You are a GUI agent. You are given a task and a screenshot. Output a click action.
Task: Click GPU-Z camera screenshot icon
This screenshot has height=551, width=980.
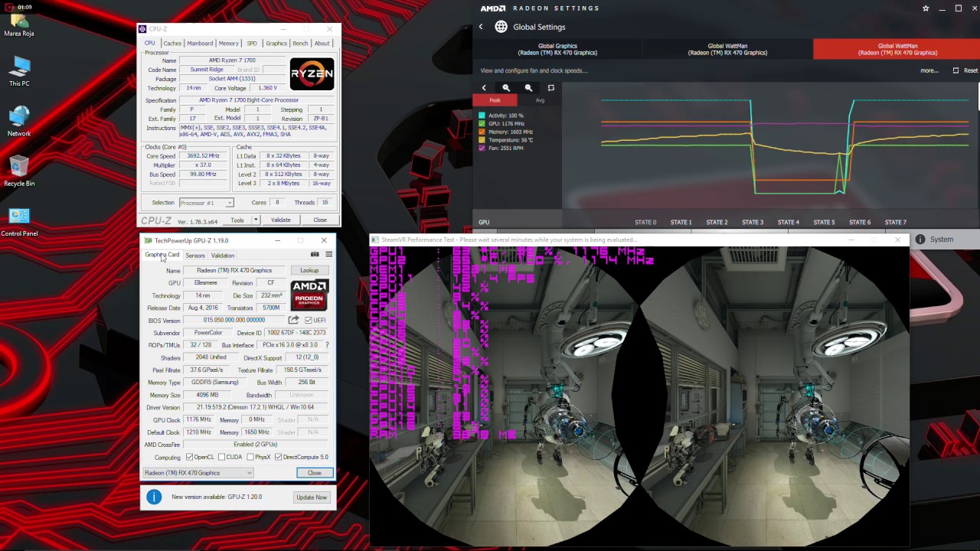pos(315,255)
